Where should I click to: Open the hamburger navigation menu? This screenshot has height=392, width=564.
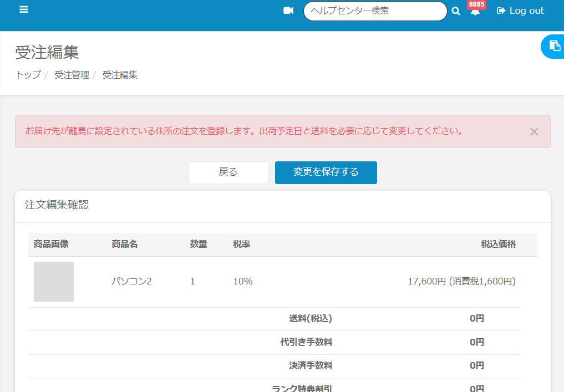point(23,10)
